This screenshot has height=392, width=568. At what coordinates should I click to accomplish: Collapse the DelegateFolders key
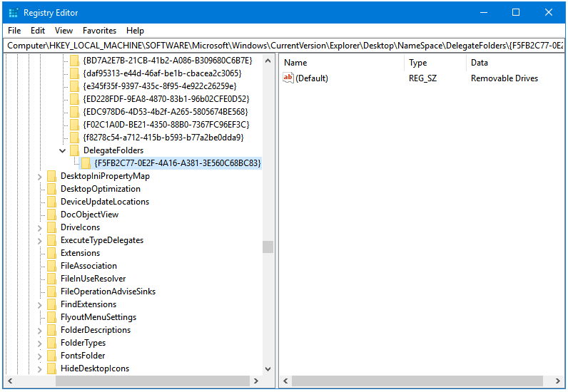63,150
